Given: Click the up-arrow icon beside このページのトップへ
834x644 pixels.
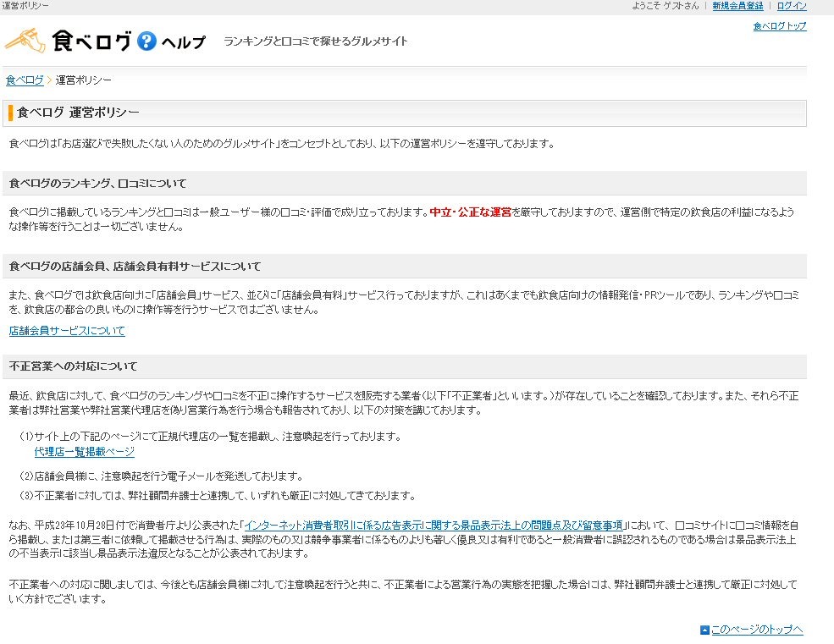Looking at the screenshot, I should tap(704, 630).
